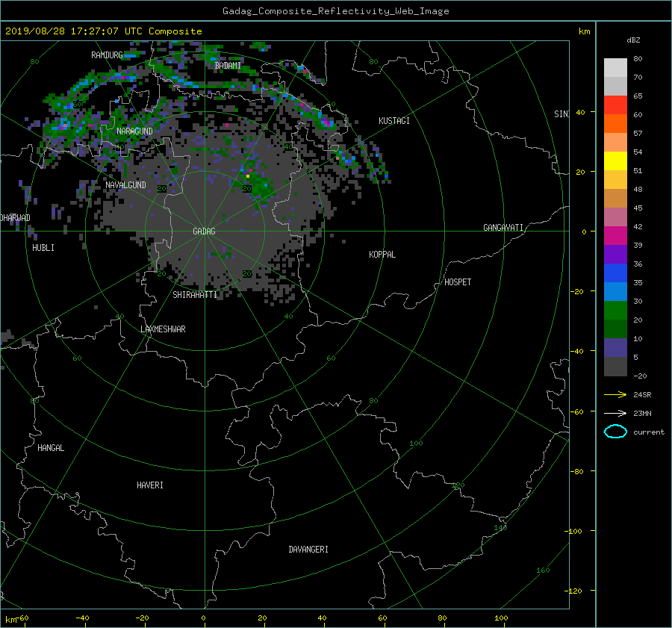672x628 pixels.
Task: Click the 24SR legend text
Action: [x=642, y=395]
